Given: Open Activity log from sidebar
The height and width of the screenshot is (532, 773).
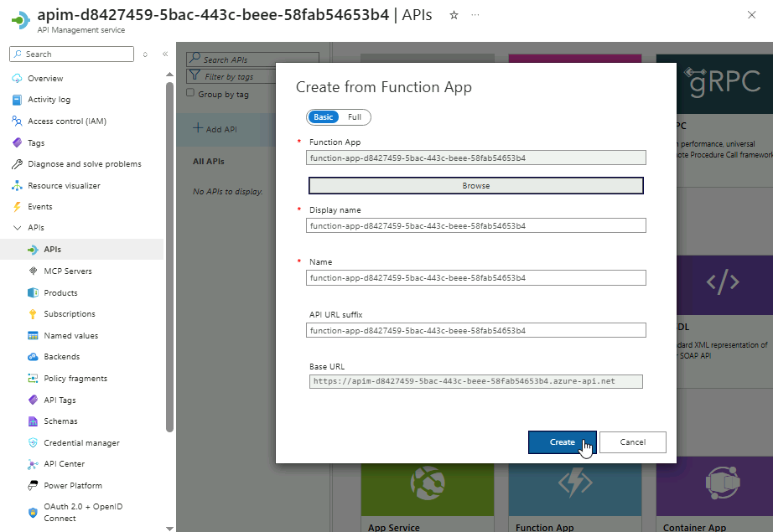Looking at the screenshot, I should (49, 100).
